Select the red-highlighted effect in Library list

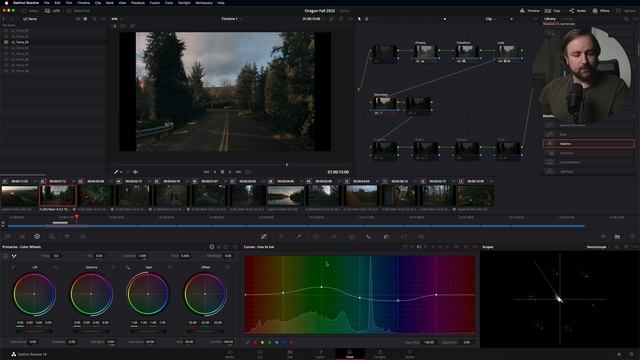click(588, 144)
